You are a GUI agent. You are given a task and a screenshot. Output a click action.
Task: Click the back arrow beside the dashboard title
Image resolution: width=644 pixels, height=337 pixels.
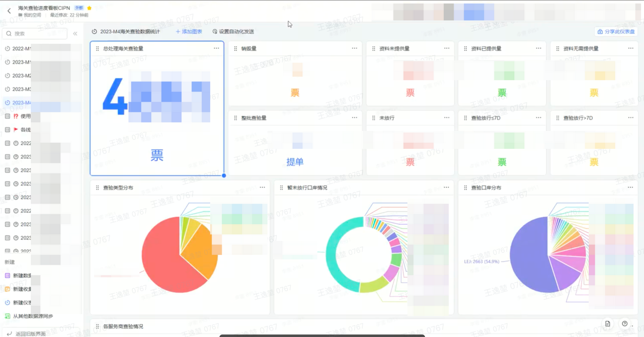pyautogui.click(x=9, y=11)
